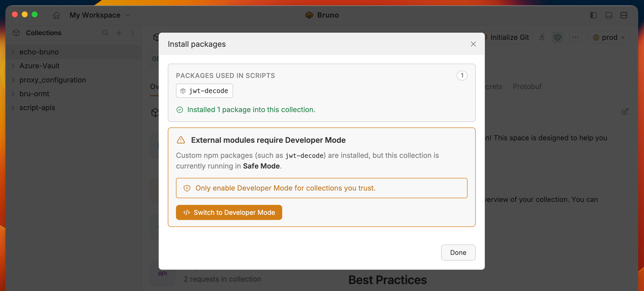The image size is (644, 291).
Task: Switch to the split layout icon
Action: pos(624,15)
